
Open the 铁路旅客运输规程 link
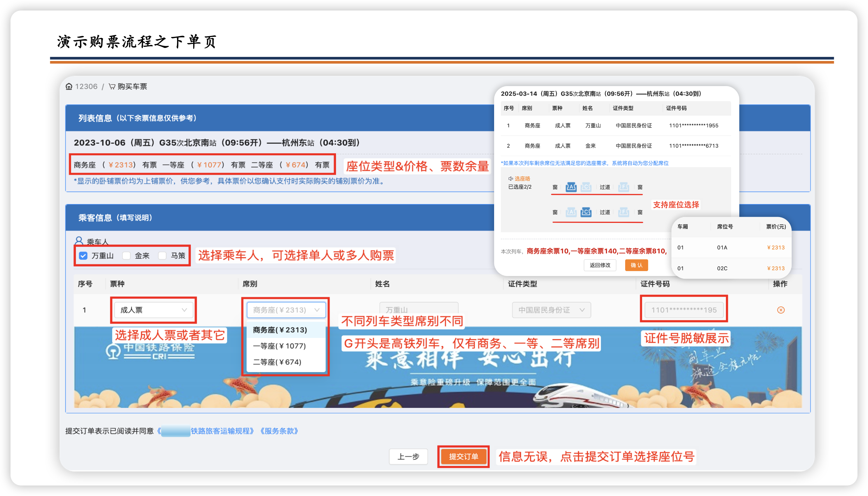222,431
